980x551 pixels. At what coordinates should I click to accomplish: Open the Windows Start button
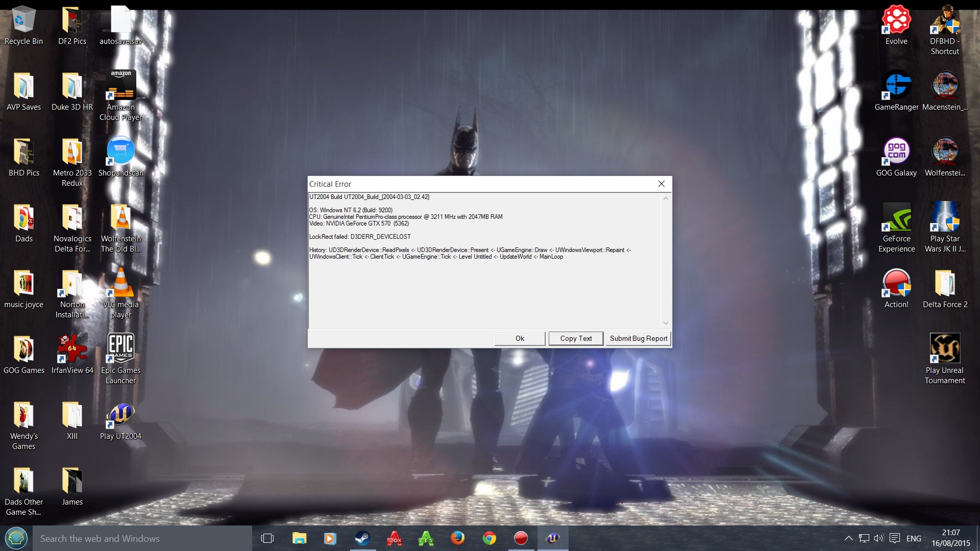pos(16,538)
